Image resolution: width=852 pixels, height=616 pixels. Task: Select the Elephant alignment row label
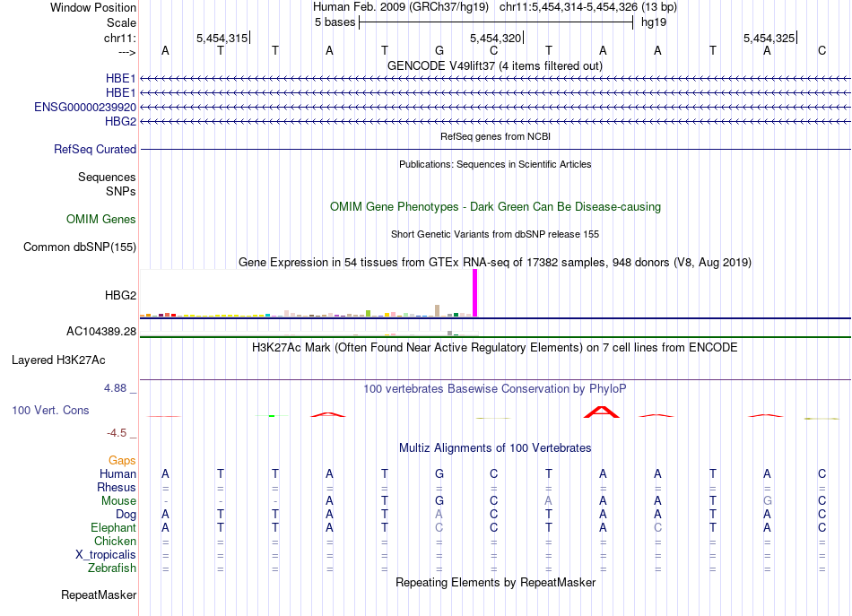[x=114, y=527]
